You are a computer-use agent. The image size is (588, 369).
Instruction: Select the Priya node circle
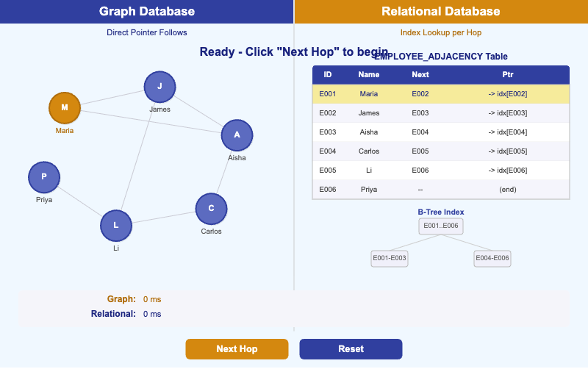coord(44,177)
